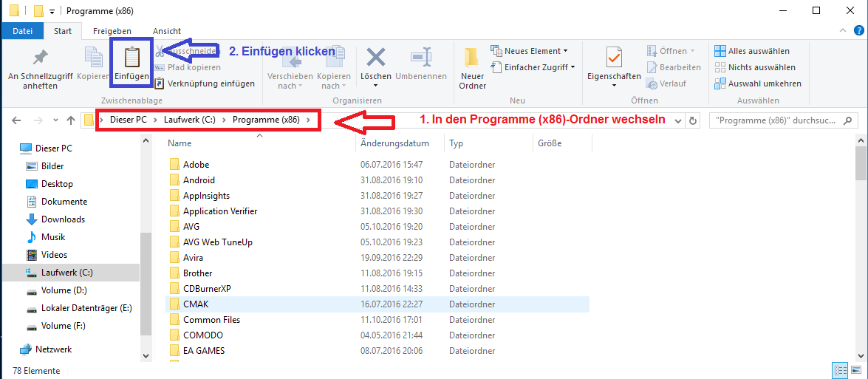Switch to the Ansicht ribbon tab
Viewport: 868px width, 379px height.
point(167,31)
